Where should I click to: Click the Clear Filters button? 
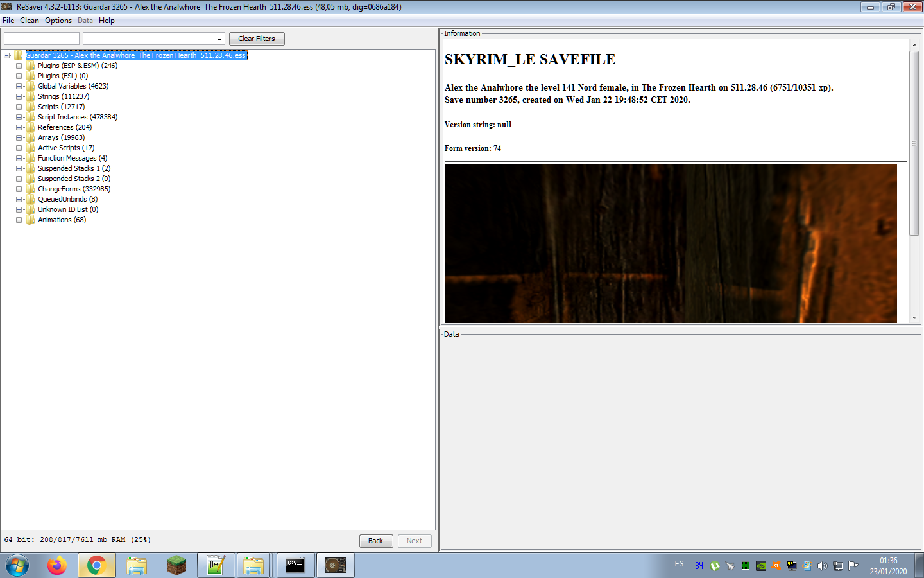[257, 39]
